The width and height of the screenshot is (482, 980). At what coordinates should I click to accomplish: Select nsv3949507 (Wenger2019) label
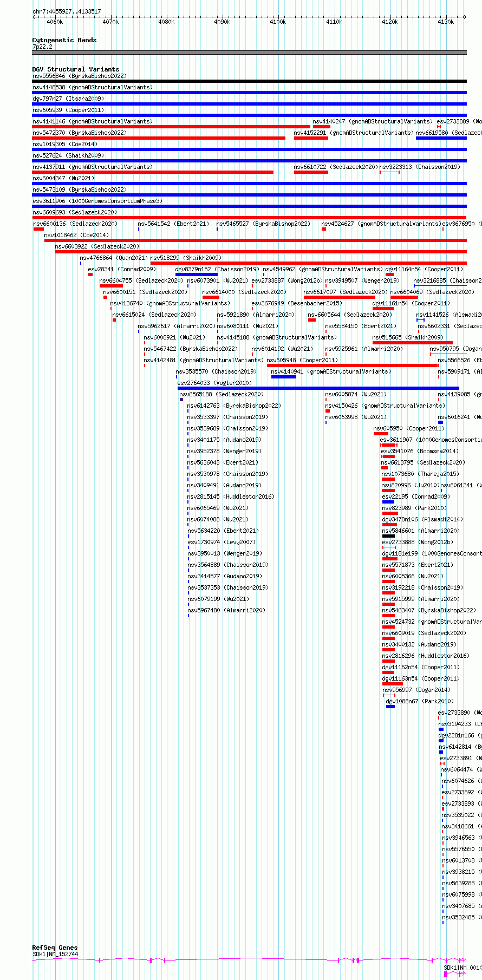coord(362,280)
